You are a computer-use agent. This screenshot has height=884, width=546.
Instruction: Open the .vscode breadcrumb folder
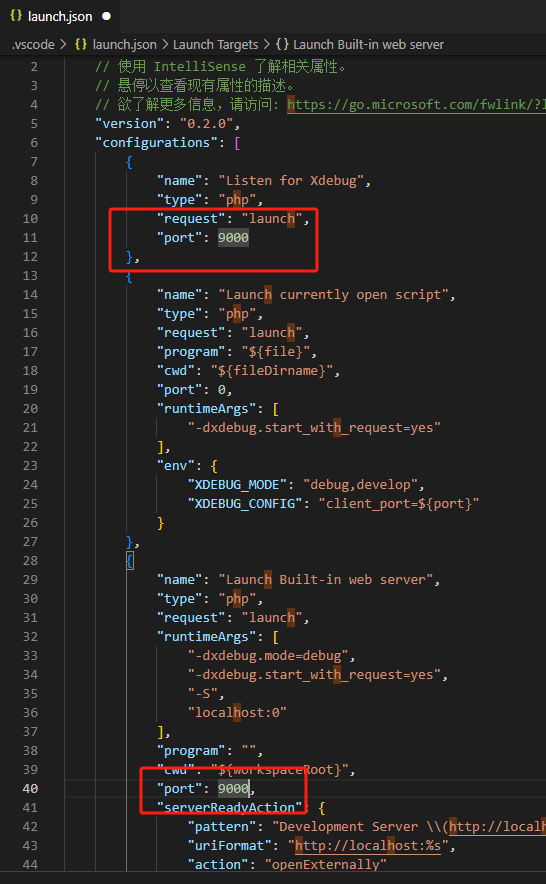(34, 45)
